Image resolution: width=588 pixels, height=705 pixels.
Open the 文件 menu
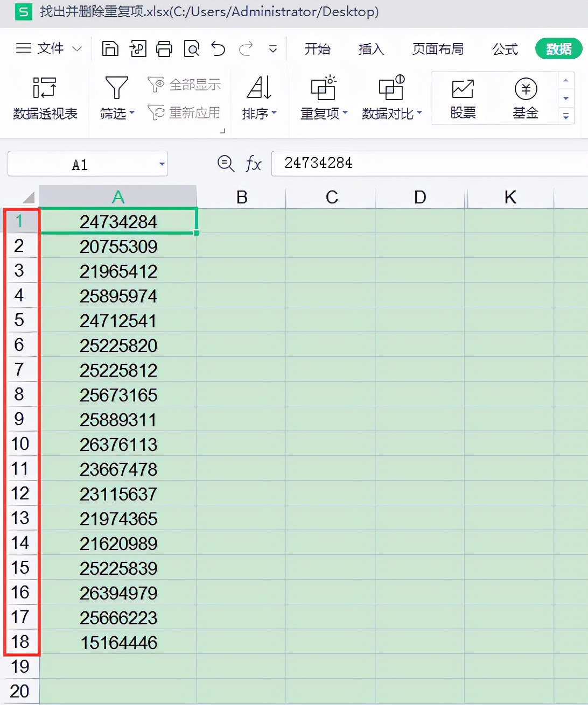tap(51, 48)
